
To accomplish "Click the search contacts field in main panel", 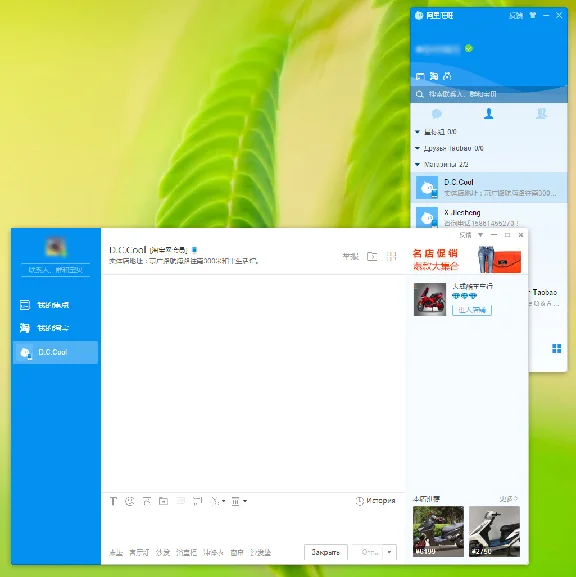I will click(489, 95).
